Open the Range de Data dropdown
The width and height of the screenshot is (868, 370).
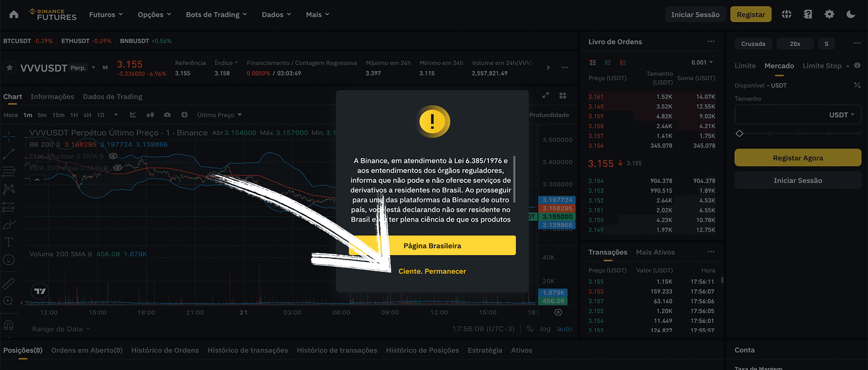tap(61, 329)
